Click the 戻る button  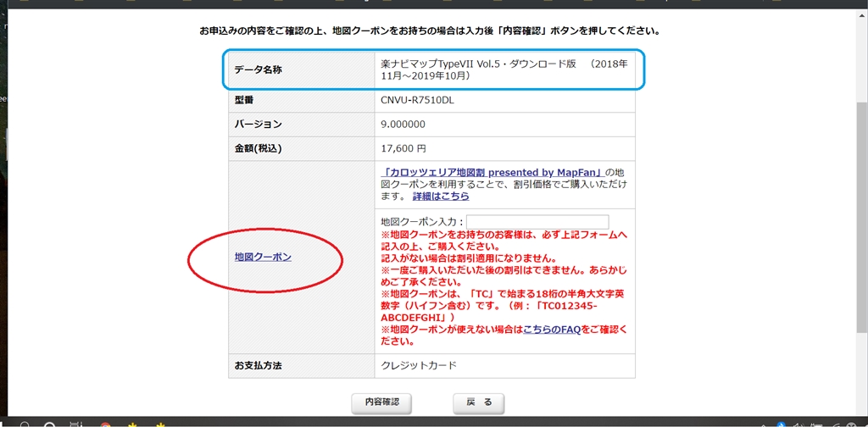coord(479,403)
